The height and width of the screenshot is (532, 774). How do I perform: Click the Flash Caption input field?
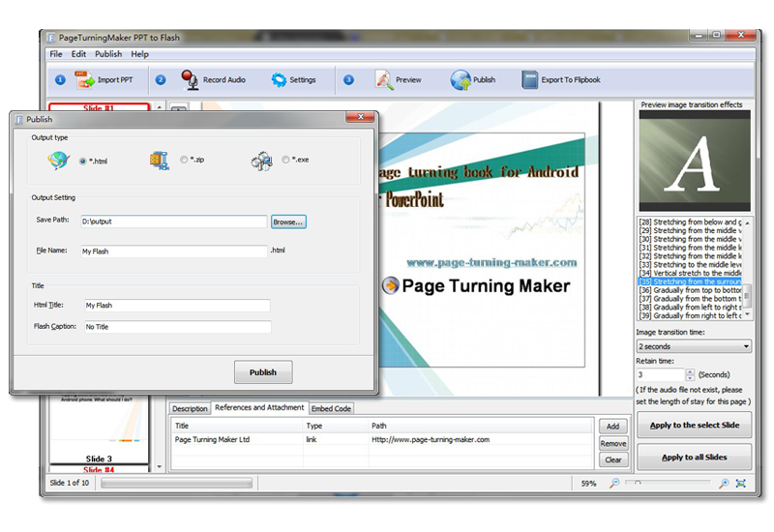pyautogui.click(x=177, y=327)
